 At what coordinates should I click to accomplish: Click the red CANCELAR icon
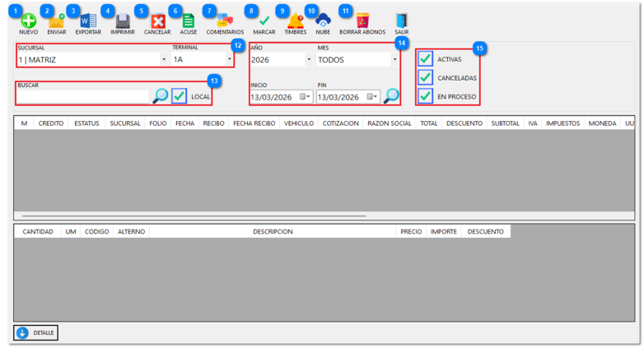pyautogui.click(x=157, y=21)
